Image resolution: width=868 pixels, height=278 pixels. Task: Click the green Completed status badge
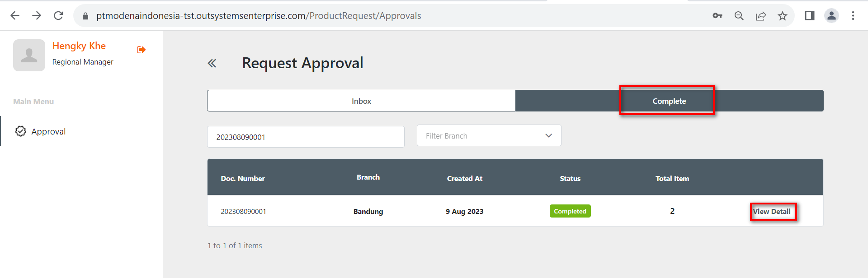tap(570, 211)
